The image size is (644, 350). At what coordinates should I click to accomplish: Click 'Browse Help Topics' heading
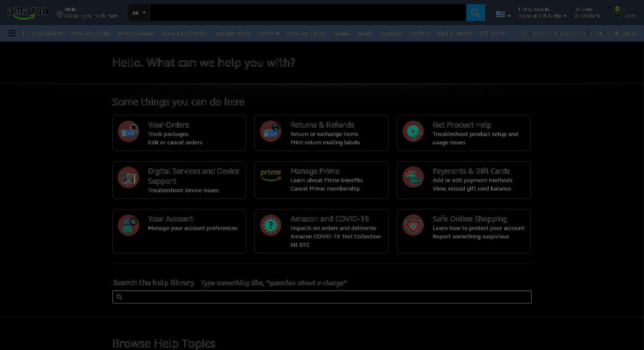(x=164, y=343)
